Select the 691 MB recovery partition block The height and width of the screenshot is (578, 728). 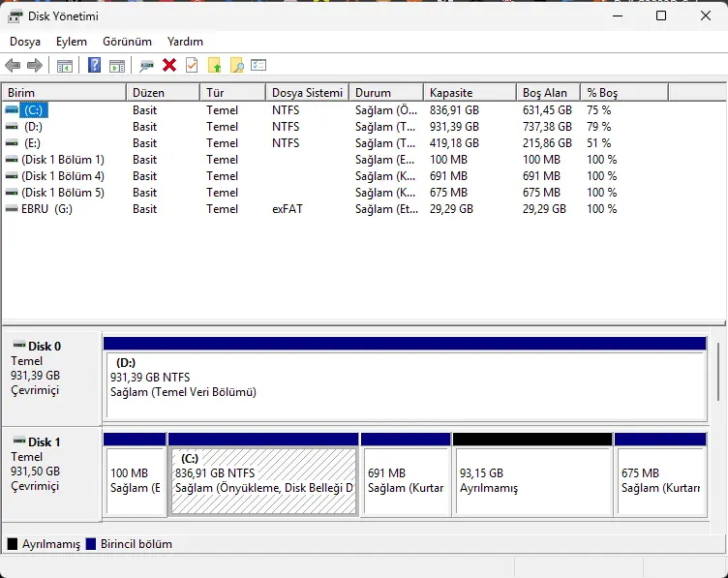406,474
